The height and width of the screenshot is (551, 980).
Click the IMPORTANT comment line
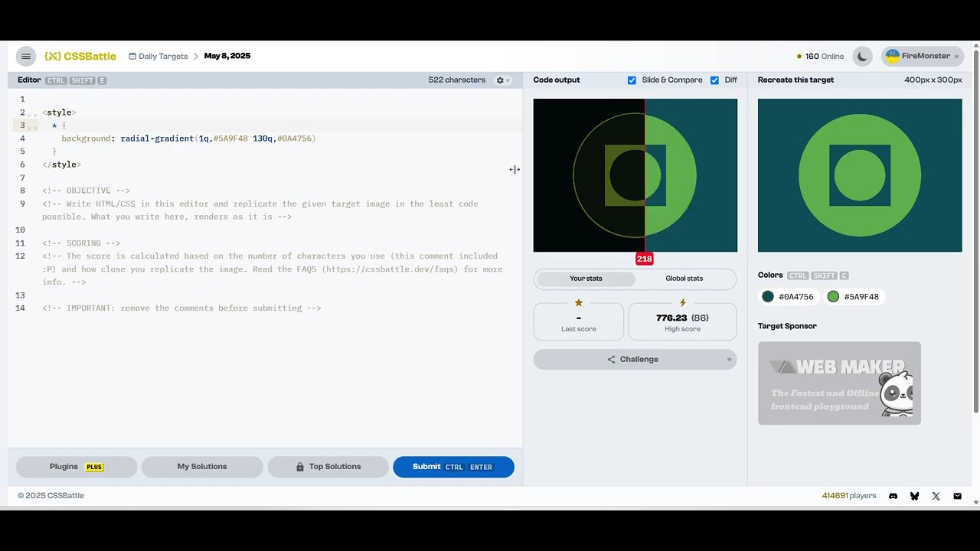(181, 308)
